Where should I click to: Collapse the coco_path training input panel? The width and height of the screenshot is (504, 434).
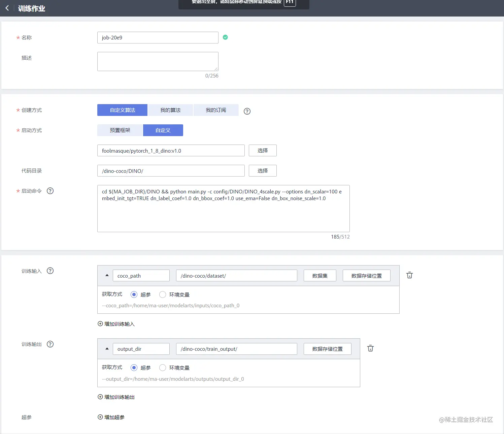pyautogui.click(x=107, y=275)
